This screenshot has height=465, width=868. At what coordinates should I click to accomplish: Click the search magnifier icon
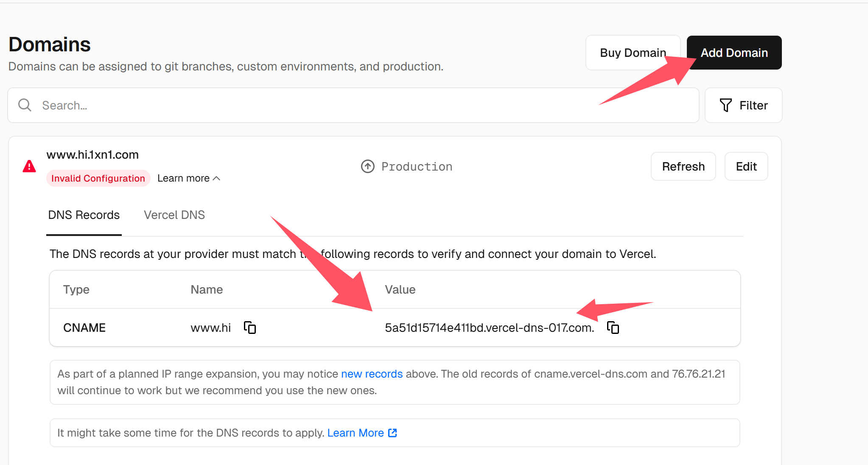[x=25, y=105]
